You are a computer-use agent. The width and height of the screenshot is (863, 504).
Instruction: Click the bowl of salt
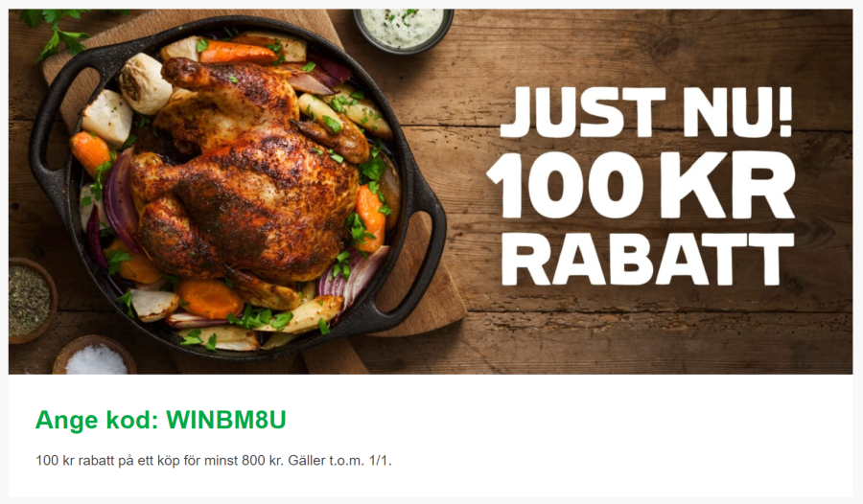pyautogui.click(x=95, y=356)
